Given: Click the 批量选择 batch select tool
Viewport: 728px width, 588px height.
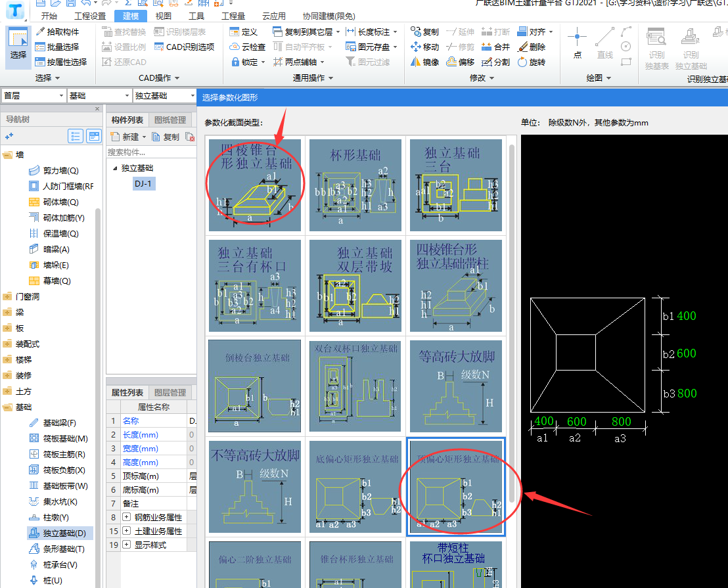Looking at the screenshot, I should [58, 47].
